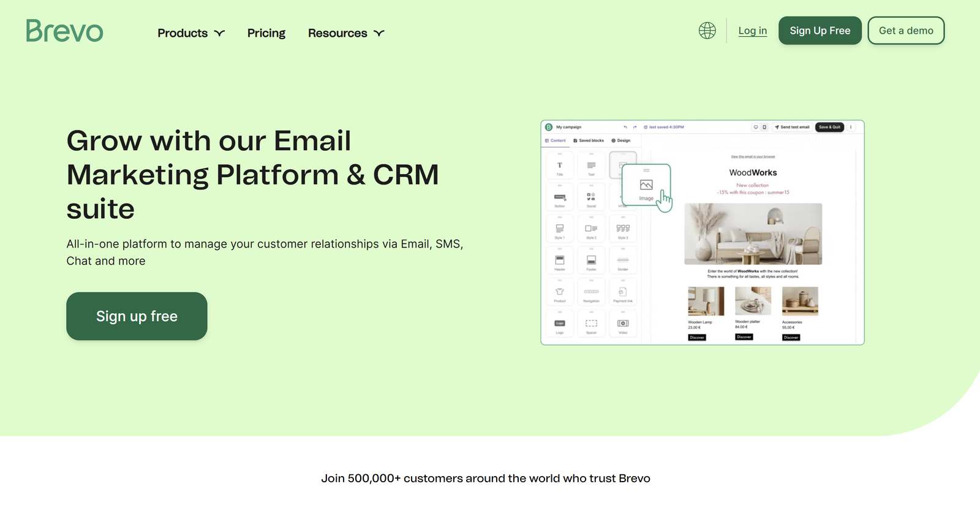Switch to desktop view icon in preview

click(756, 127)
